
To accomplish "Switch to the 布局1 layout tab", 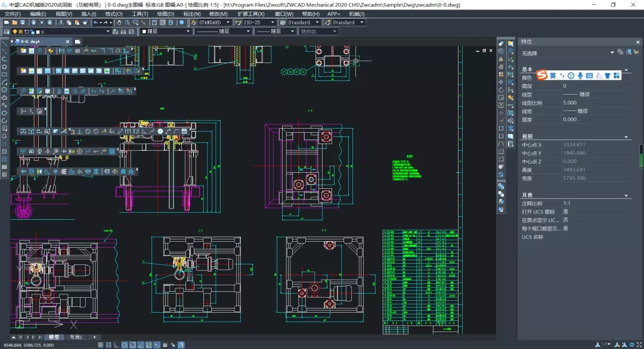I will (76, 337).
